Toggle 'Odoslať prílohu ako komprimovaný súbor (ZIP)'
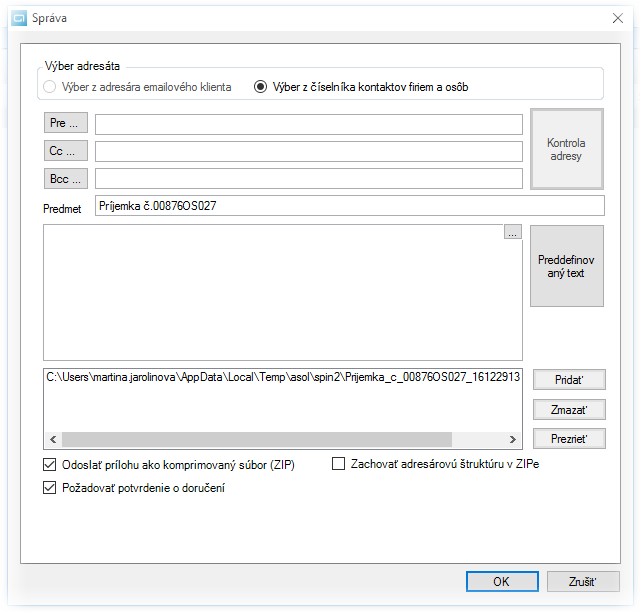Image resolution: width=641 pixels, height=613 pixels. pos(51,464)
